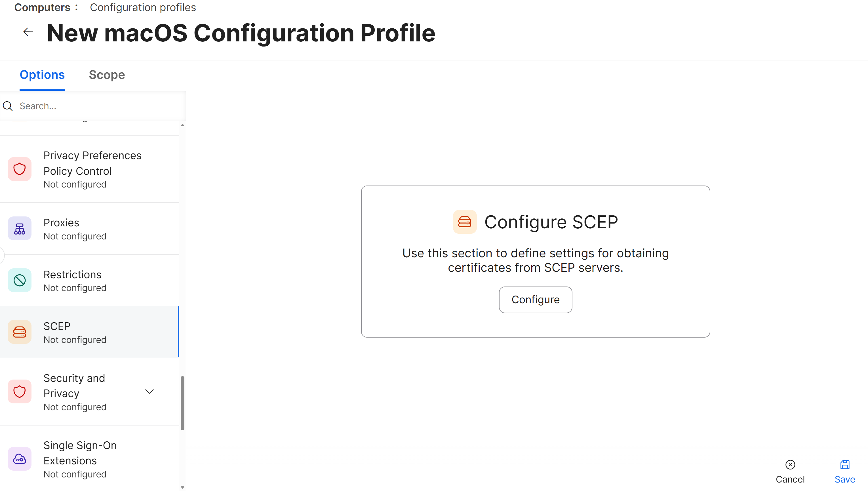
Task: Click the sidebar scrollbar up arrow
Action: point(183,125)
